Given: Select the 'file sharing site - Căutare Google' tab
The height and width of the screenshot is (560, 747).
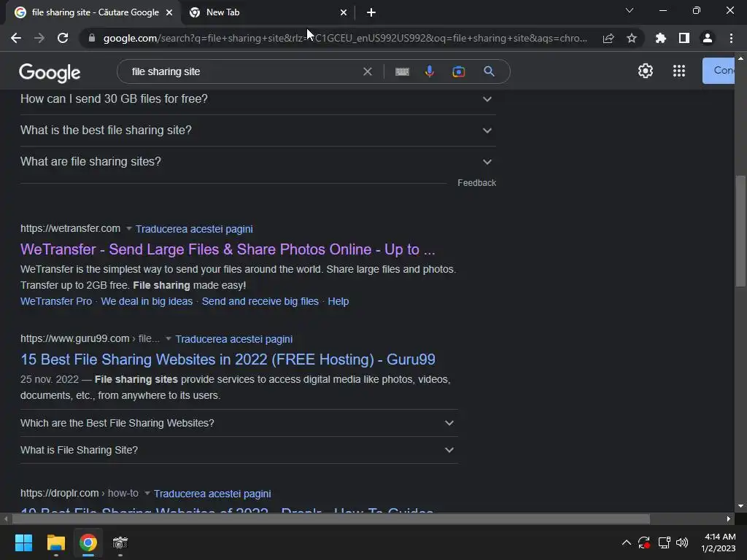Looking at the screenshot, I should point(94,13).
